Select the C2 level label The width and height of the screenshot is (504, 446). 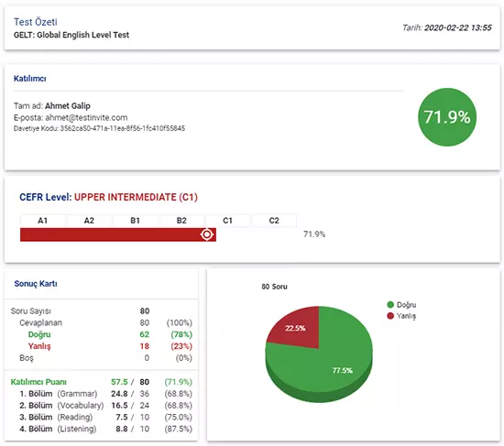(274, 221)
